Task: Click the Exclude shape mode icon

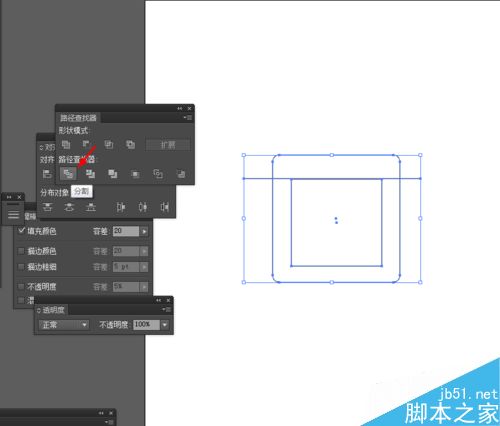Action: pyautogui.click(x=130, y=144)
